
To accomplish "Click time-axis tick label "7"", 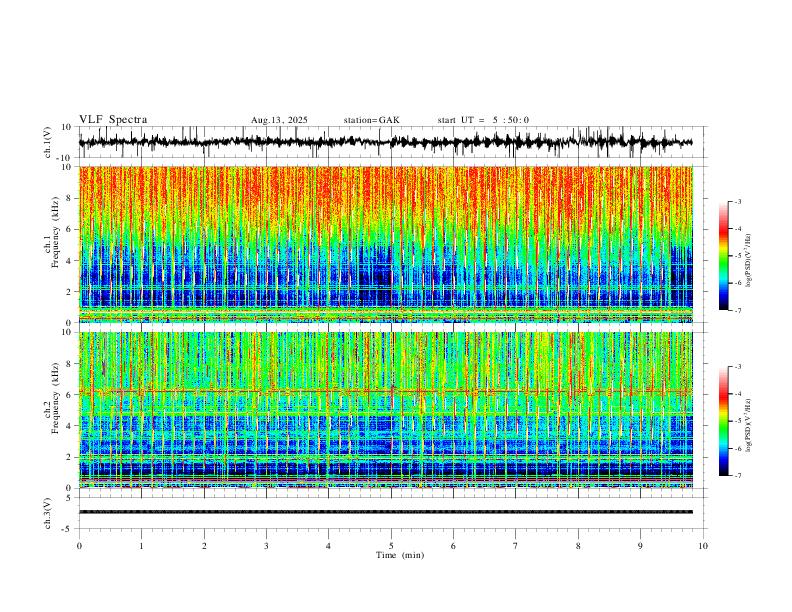I will pyautogui.click(x=516, y=546).
